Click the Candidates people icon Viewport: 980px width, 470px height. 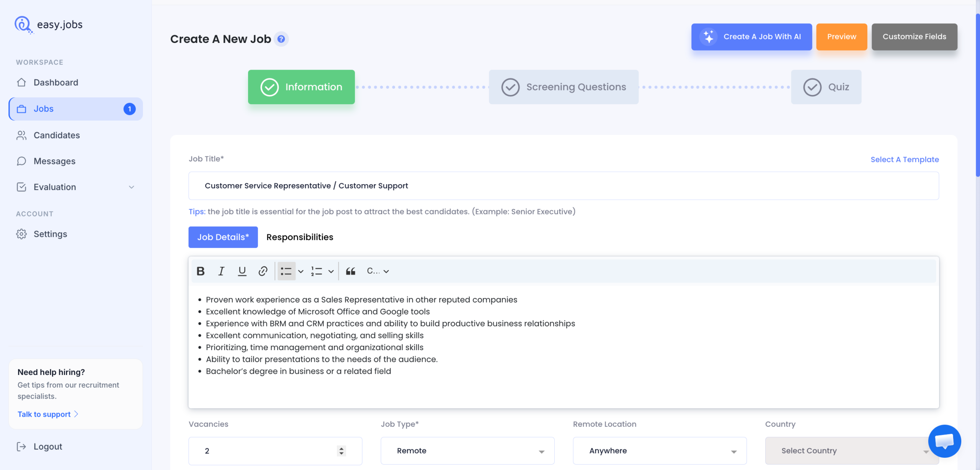[21, 135]
